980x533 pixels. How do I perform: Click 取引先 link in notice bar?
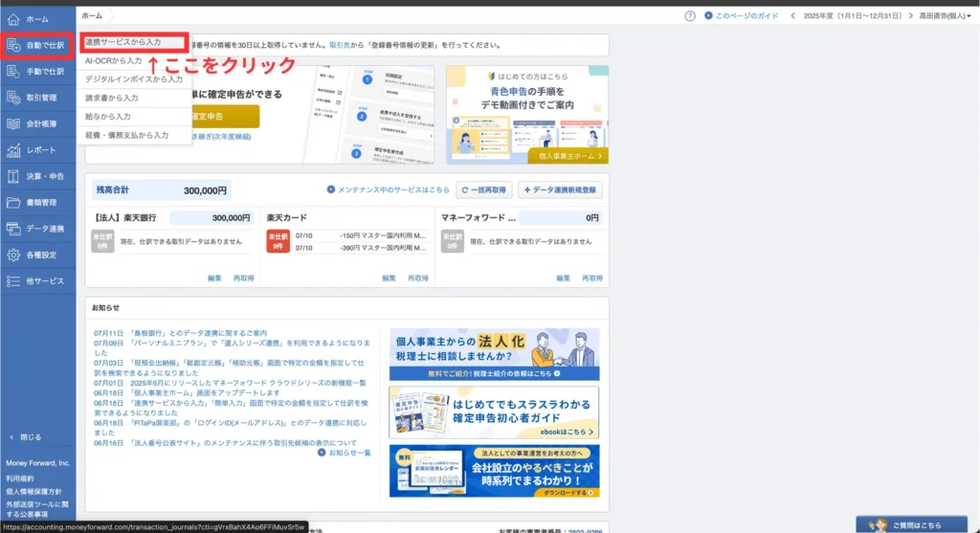point(340,46)
